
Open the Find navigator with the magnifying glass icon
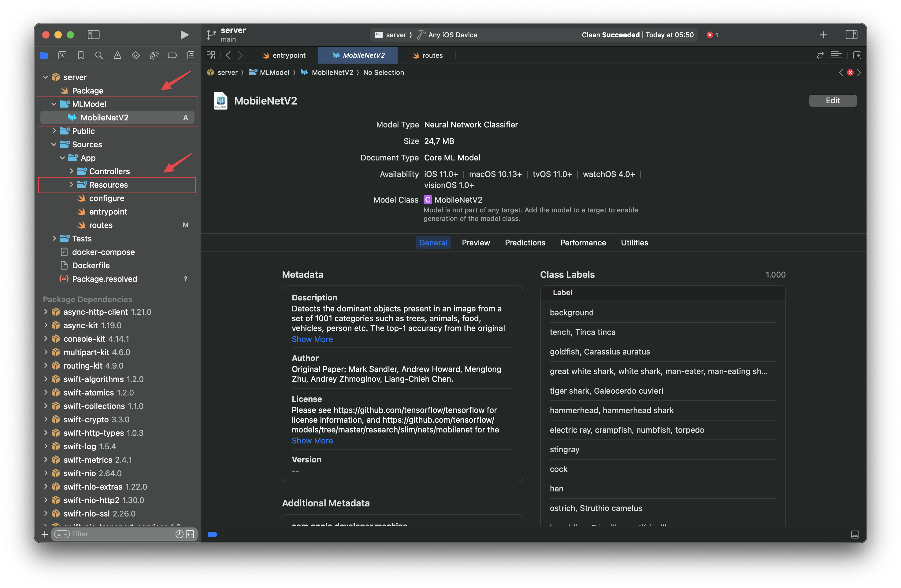99,55
